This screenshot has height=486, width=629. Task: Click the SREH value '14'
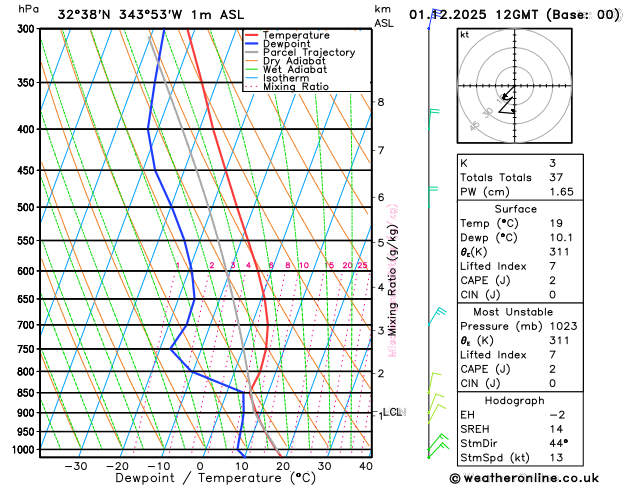tap(556, 429)
